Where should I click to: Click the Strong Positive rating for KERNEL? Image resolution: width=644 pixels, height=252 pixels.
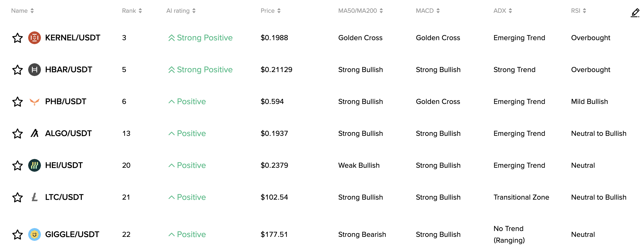(x=201, y=38)
